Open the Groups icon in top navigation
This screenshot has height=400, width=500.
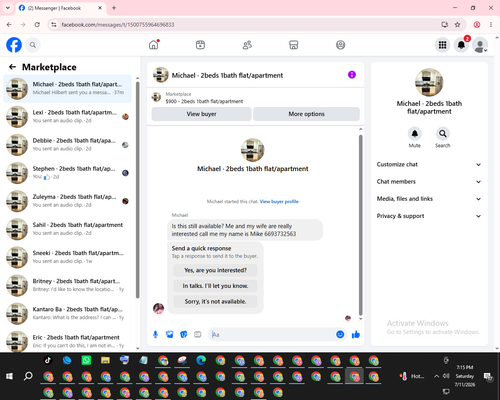[340, 45]
